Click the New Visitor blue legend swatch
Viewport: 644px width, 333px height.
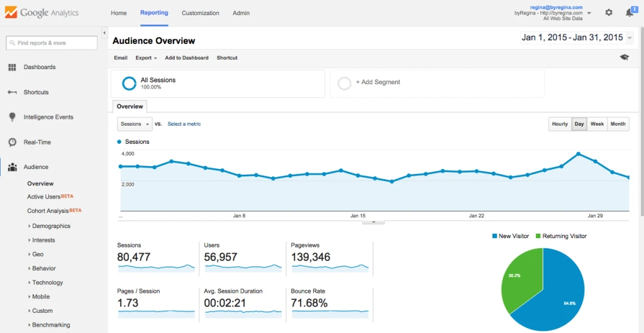pyautogui.click(x=494, y=236)
